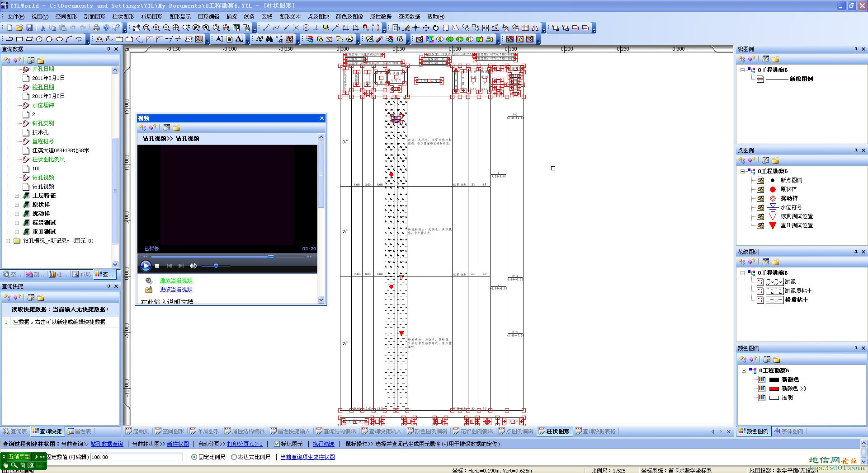Click the Print icon in toolbar
Image resolution: width=868 pixels, height=473 pixels.
click(96, 28)
